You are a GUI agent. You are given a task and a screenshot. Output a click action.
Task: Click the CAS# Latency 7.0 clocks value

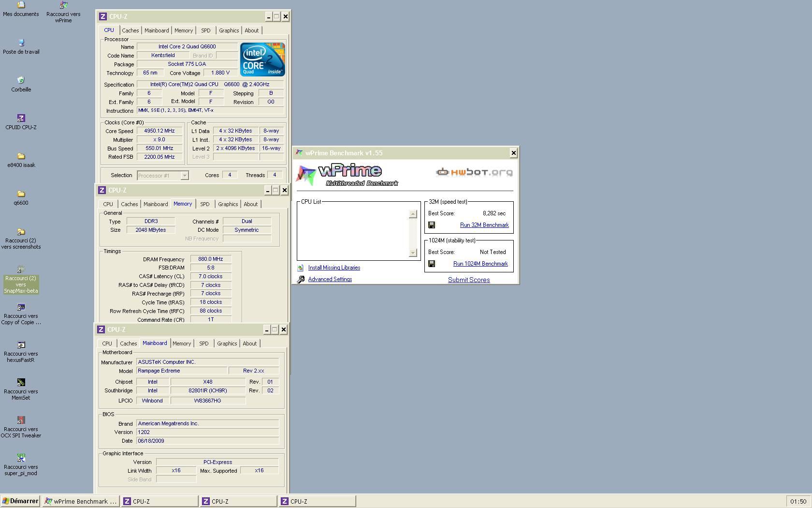tap(211, 277)
